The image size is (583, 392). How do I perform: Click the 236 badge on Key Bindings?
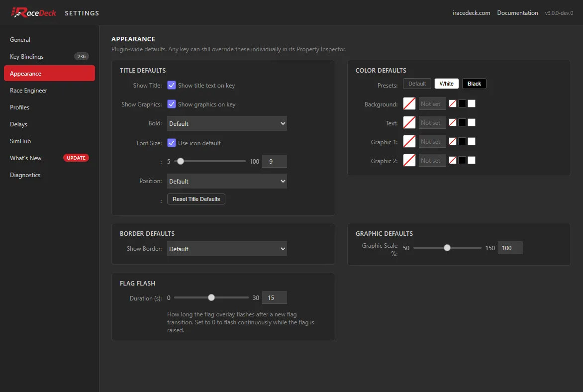(82, 57)
